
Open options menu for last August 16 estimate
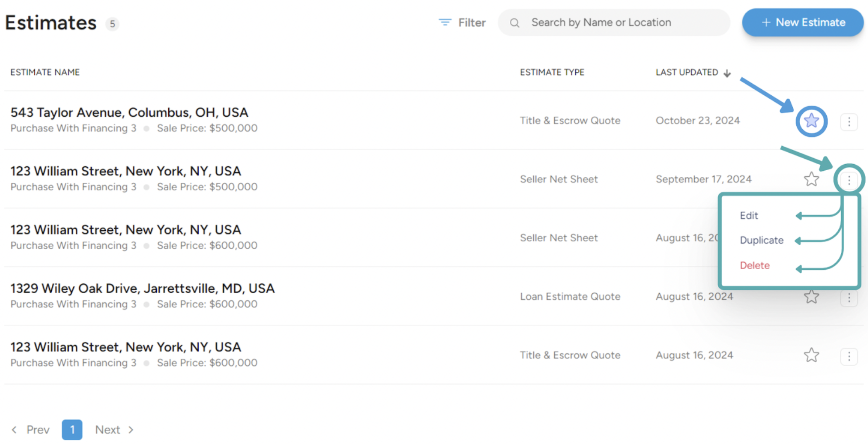point(849,356)
